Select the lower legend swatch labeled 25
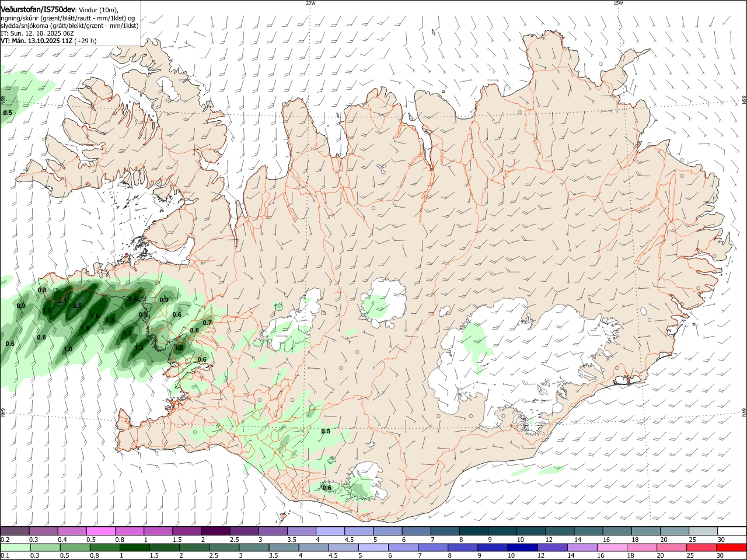Image resolution: width=747 pixels, height=560 pixels. (x=701, y=547)
